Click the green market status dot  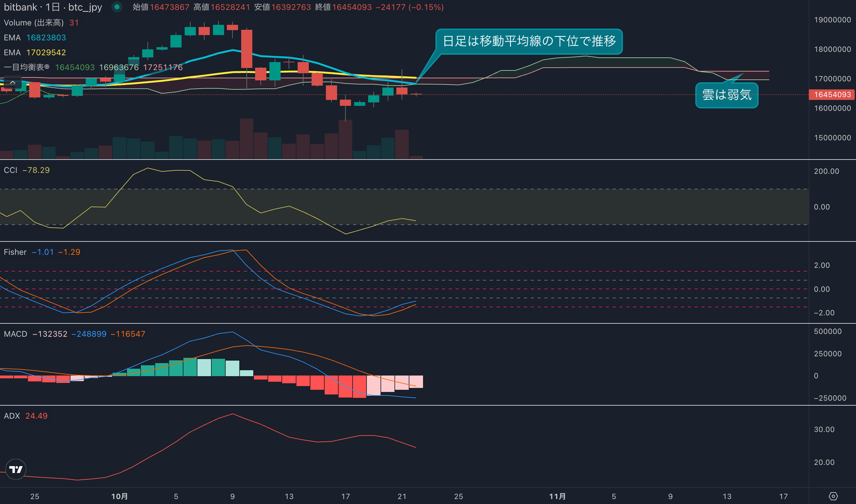(117, 7)
